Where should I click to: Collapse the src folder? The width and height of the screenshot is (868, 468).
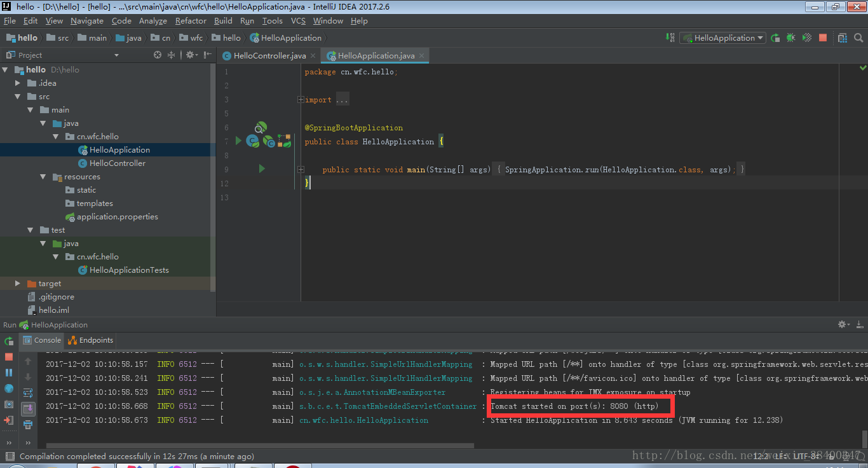[18, 97]
